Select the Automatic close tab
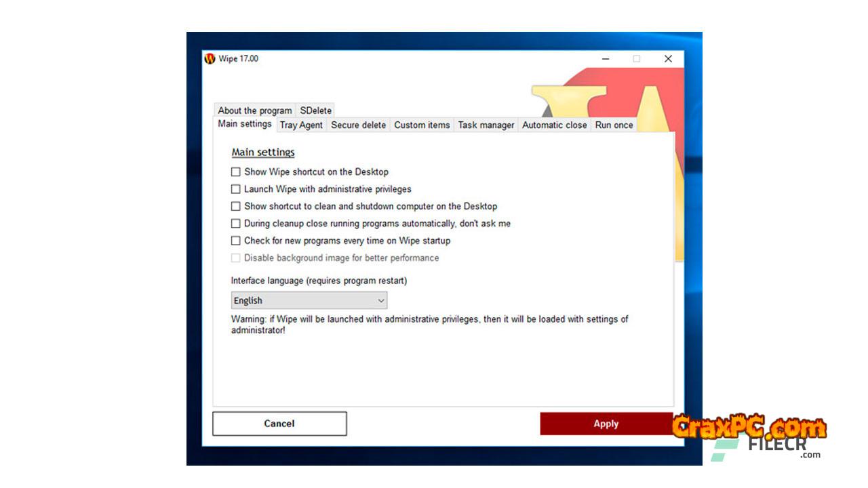Image resolution: width=868 pixels, height=488 pixels. (554, 125)
